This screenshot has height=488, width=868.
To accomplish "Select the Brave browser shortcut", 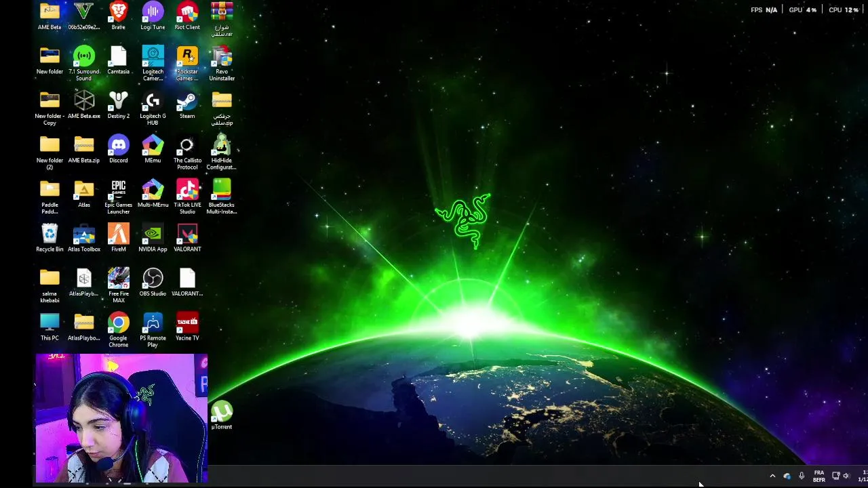I will point(118,16).
